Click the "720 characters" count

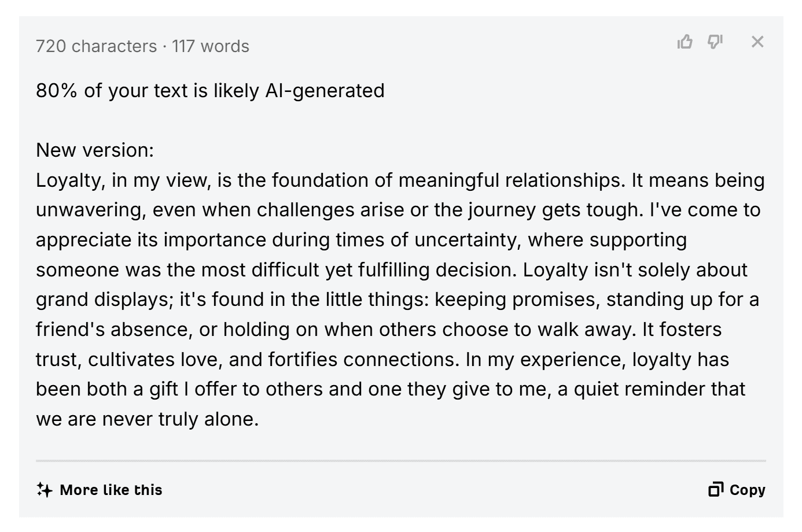click(x=96, y=46)
